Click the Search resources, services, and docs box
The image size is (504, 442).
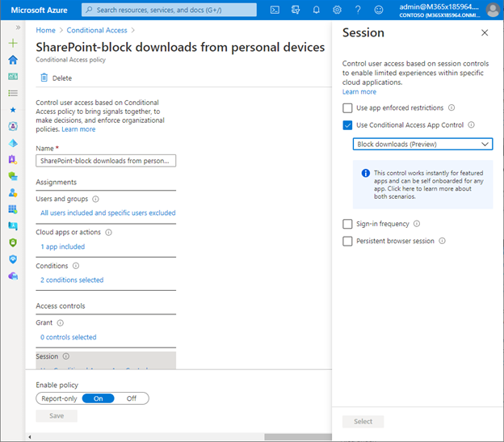(169, 10)
